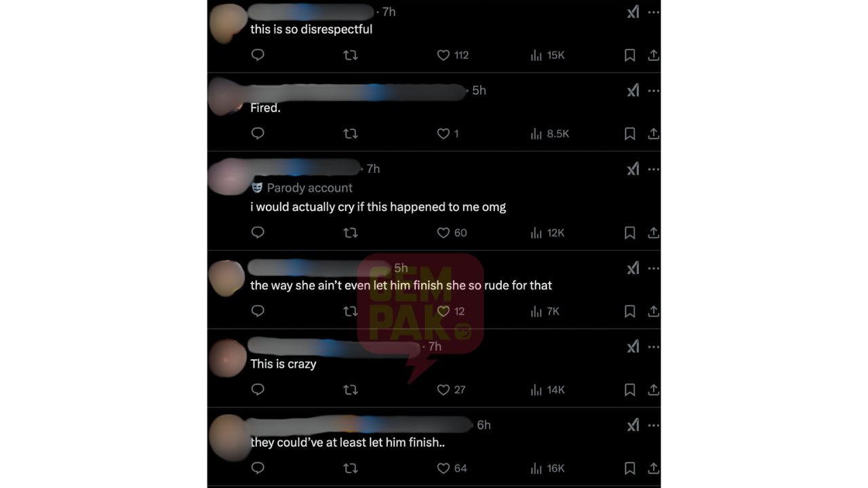View 16K analytics on the last tweet
Viewport: 868px width, 488px height.
pos(547,468)
